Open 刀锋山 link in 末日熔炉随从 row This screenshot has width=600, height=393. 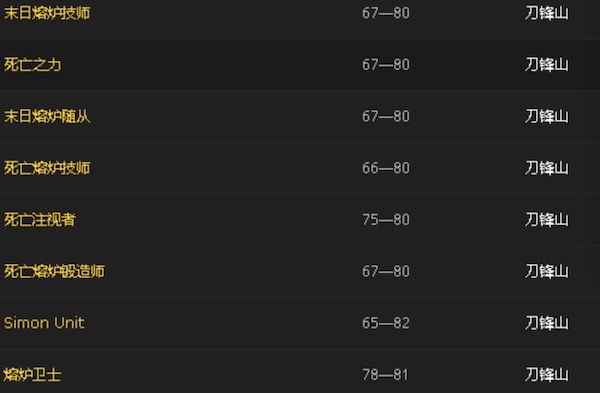546,116
